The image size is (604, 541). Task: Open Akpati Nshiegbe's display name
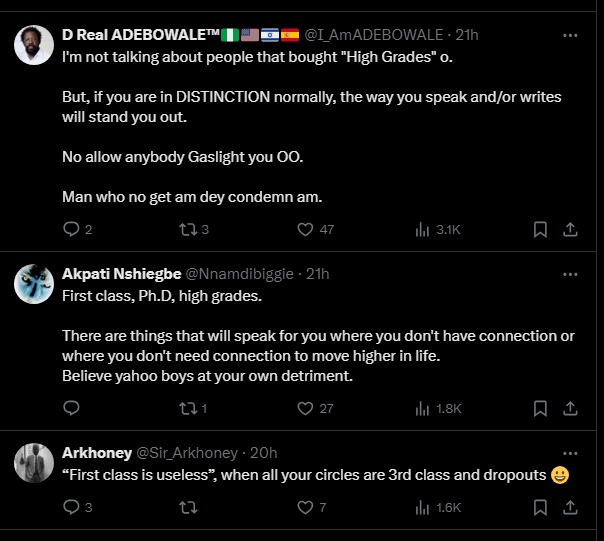point(122,274)
